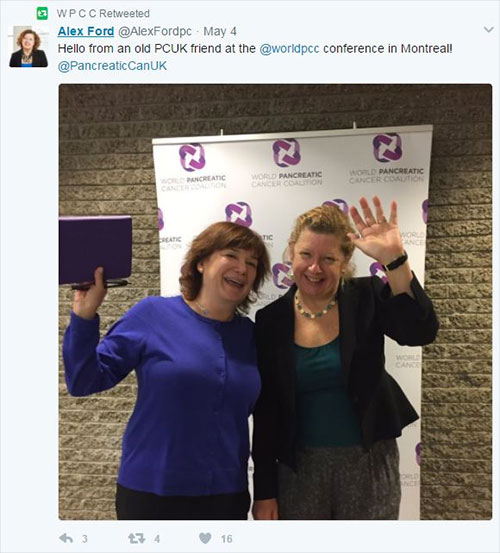Click the green retweeted indicator icon
Viewport: 500px width, 553px height.
[42, 14]
